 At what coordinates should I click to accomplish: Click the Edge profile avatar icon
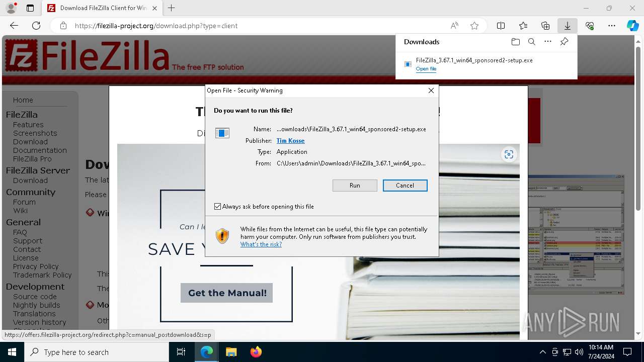tap(11, 8)
